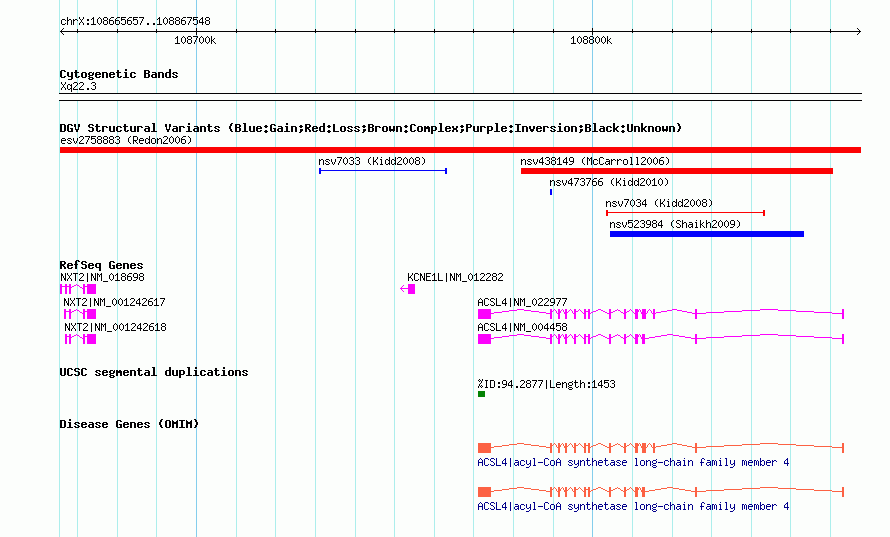Select the KCNE1L|NM_012282 gene arrow glyph
The width and height of the screenshot is (890, 537).
click(408, 289)
